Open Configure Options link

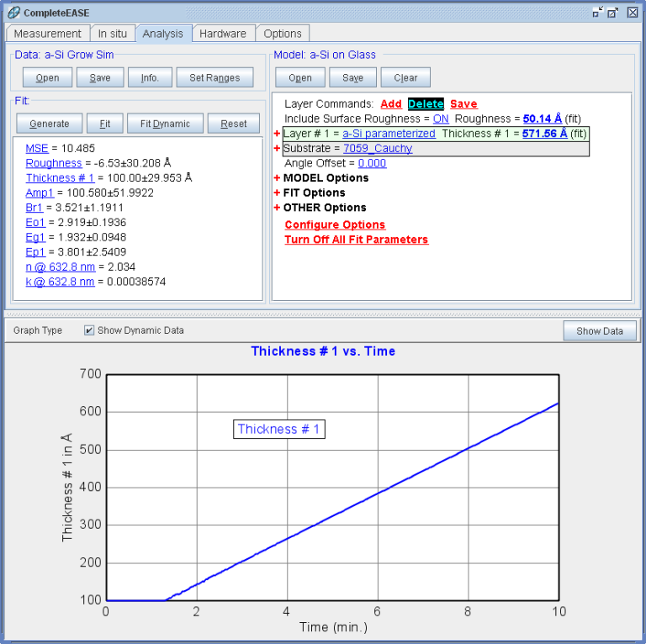pos(335,224)
